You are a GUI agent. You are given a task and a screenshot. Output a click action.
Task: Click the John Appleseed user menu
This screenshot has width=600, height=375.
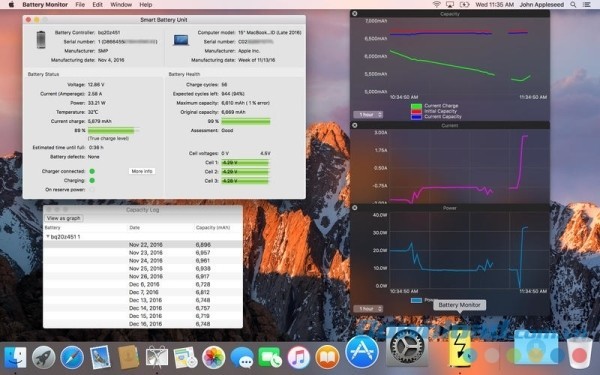coord(541,5)
